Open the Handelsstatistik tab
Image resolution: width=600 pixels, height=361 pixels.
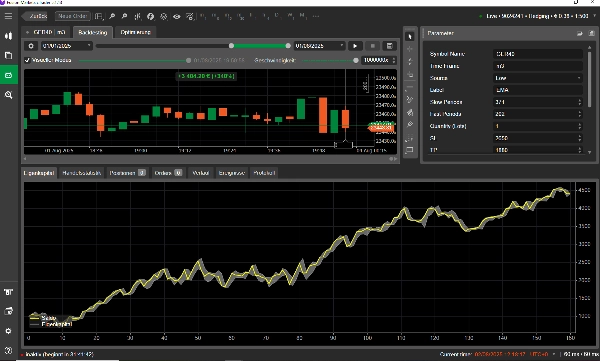[82, 173]
